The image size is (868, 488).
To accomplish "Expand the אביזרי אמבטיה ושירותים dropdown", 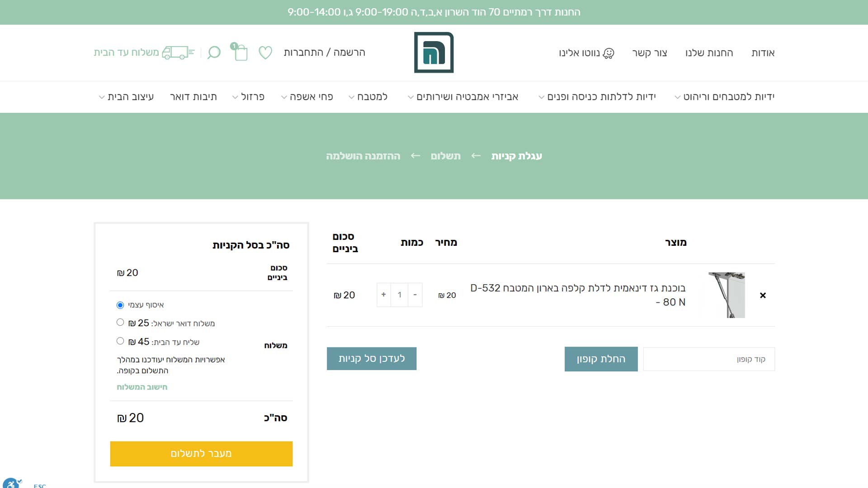I will tap(463, 97).
